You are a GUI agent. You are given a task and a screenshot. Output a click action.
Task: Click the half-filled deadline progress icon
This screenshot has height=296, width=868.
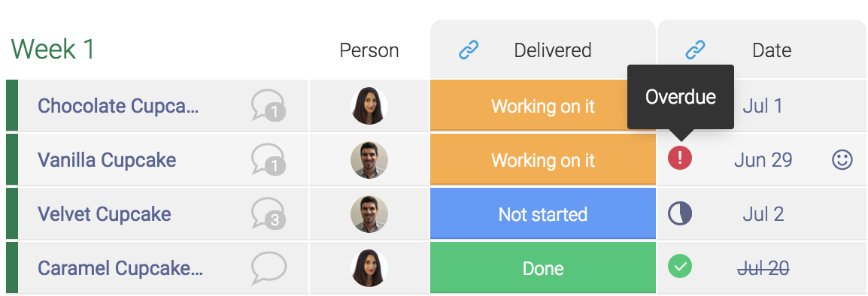pos(680,213)
